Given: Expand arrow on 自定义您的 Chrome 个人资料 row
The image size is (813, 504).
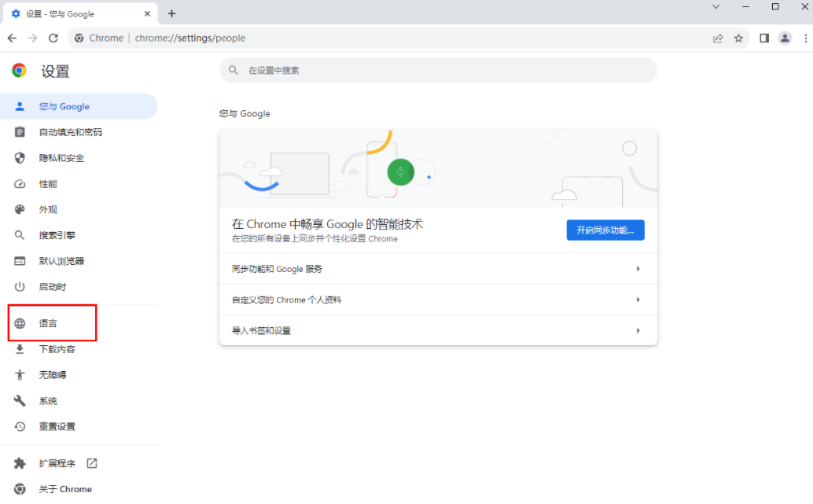Looking at the screenshot, I should click(638, 300).
